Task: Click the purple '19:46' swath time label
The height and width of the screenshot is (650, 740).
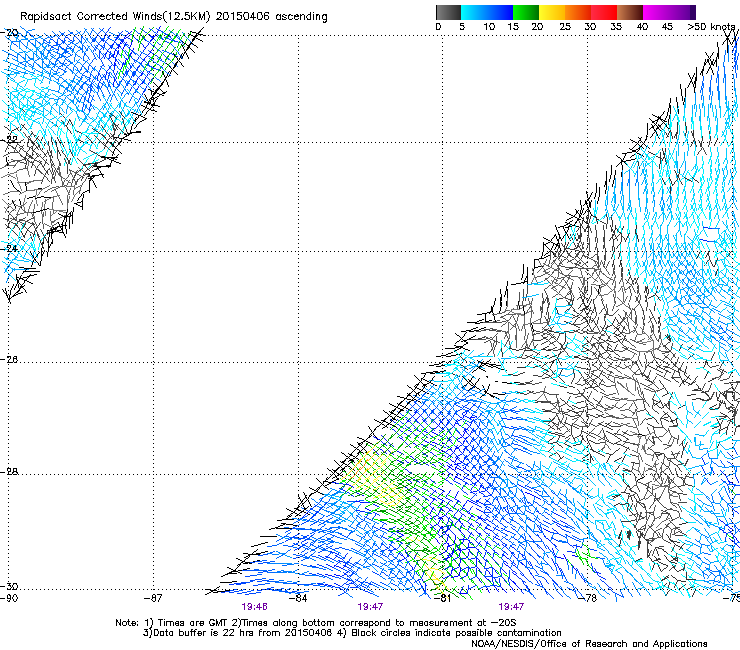Action: coord(254,607)
